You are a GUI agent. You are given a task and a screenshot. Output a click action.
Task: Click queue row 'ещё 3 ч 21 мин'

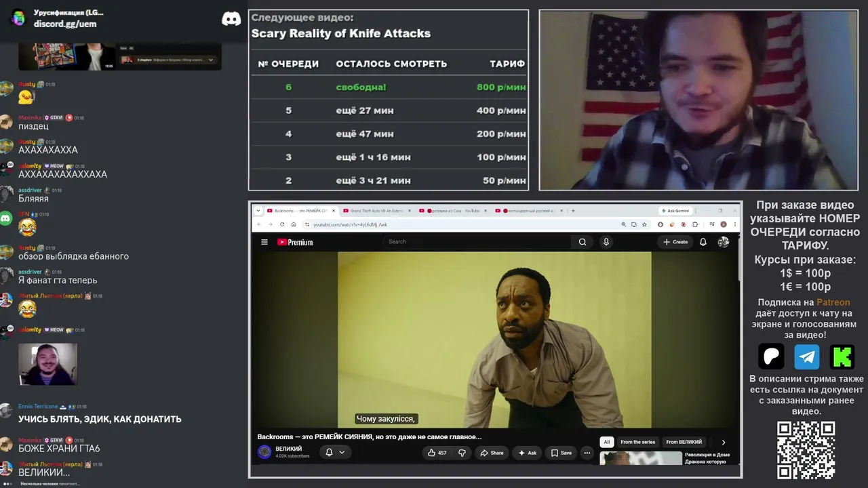[389, 180]
